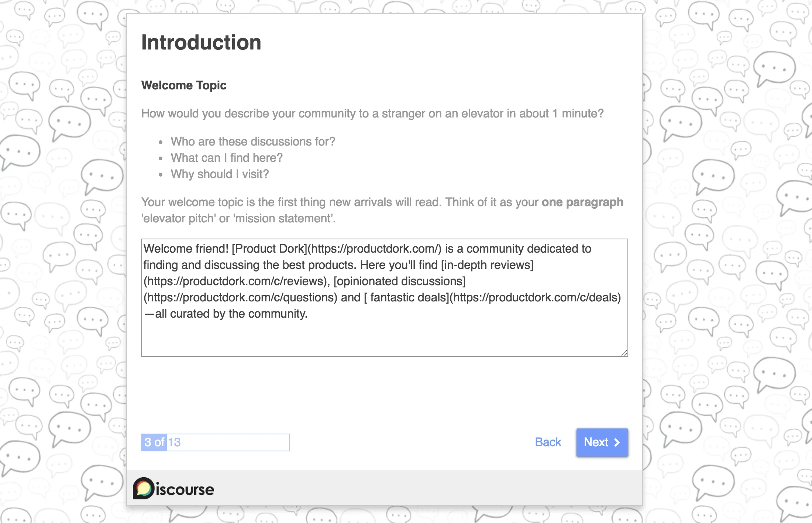Viewport: 812px width, 523px height.
Task: Click the Discourse speech bubble logo
Action: pos(142,488)
